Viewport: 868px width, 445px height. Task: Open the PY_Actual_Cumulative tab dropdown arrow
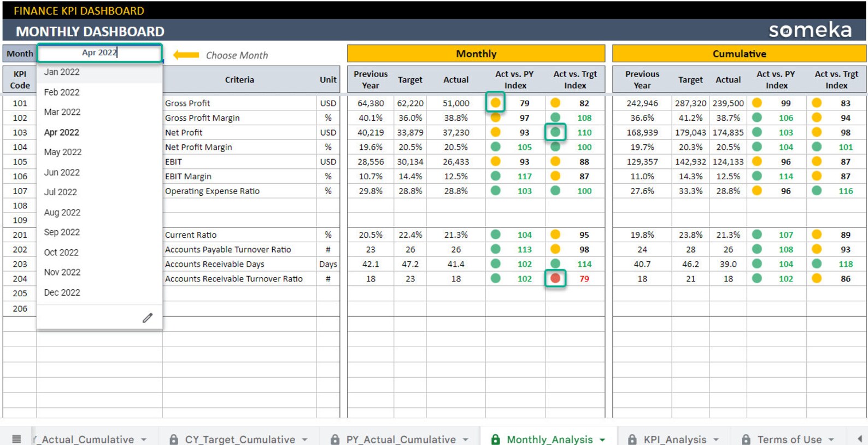465,440
